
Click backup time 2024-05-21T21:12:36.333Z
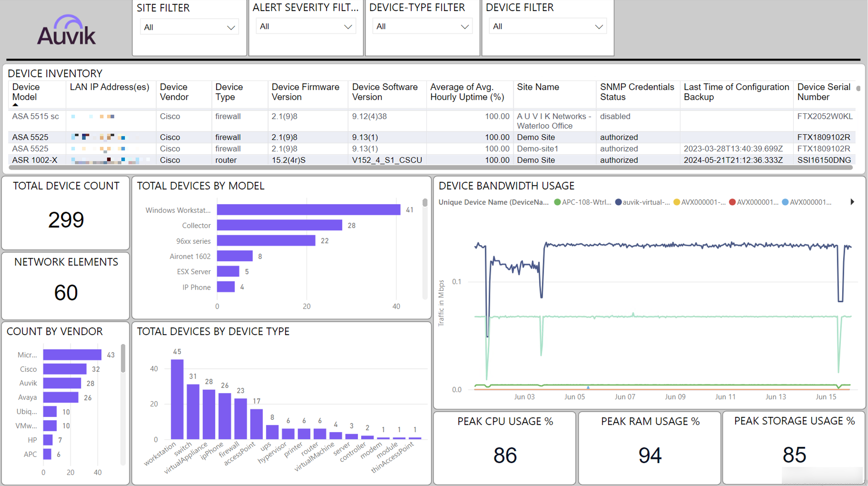733,160
